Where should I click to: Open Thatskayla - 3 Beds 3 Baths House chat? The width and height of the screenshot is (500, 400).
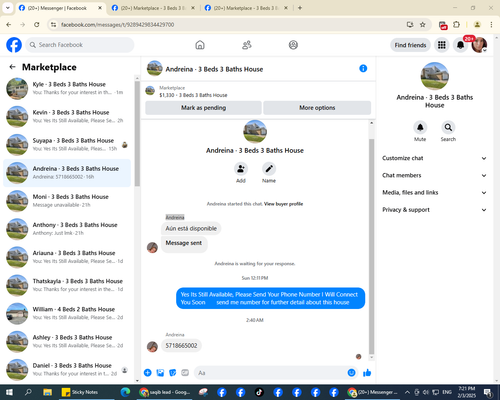click(x=67, y=285)
